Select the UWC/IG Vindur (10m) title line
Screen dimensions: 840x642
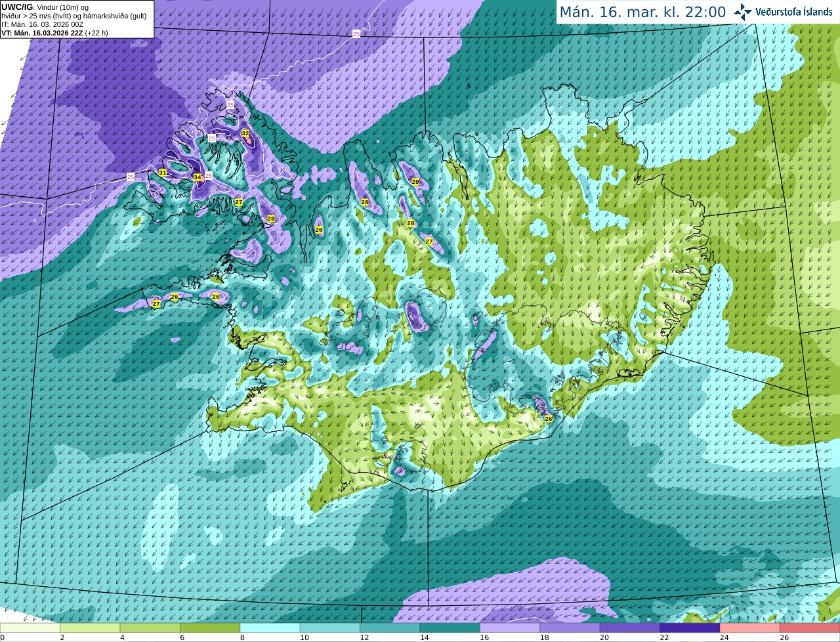click(x=45, y=7)
